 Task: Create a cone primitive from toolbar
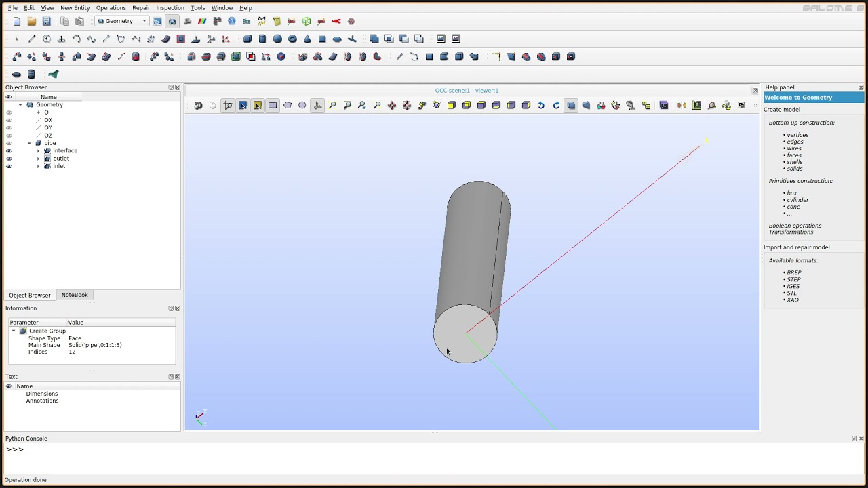tap(307, 39)
